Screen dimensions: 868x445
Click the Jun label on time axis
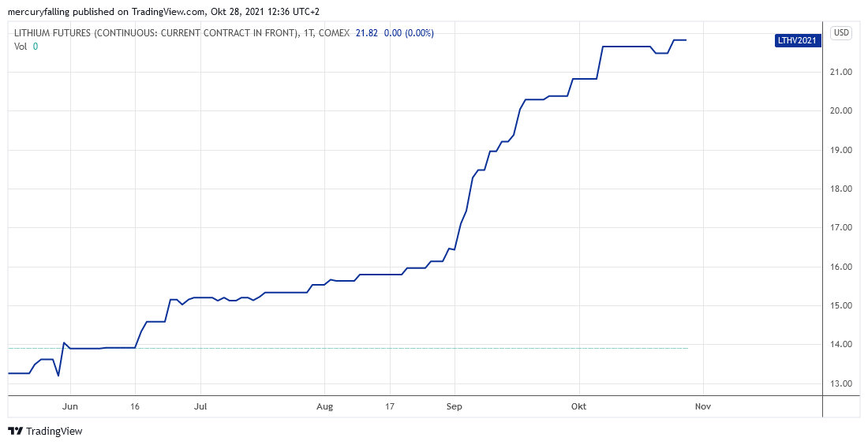69,407
